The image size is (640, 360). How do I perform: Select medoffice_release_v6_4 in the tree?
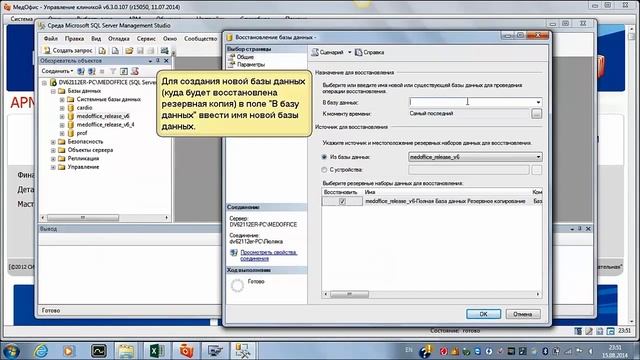(x=105, y=124)
